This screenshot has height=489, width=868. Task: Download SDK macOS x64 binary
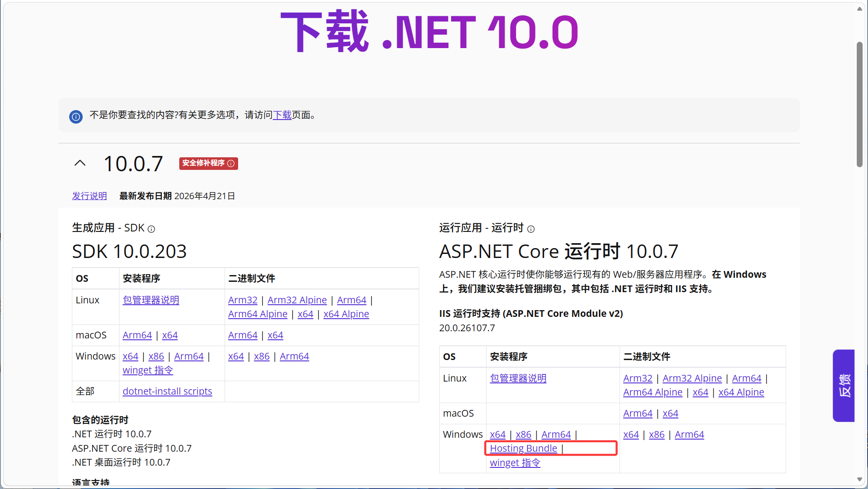coord(275,335)
